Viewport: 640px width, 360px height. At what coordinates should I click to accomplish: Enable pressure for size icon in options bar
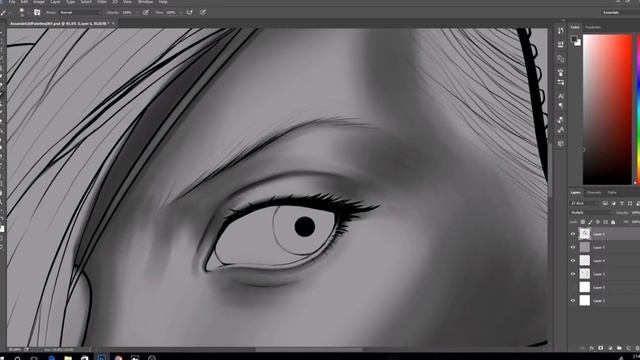[x=203, y=12]
